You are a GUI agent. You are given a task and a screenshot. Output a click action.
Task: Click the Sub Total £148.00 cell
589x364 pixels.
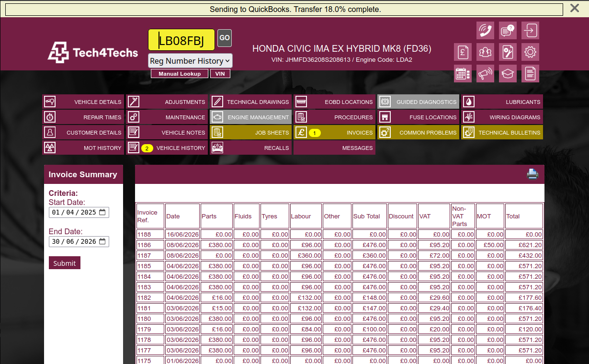tap(369, 297)
